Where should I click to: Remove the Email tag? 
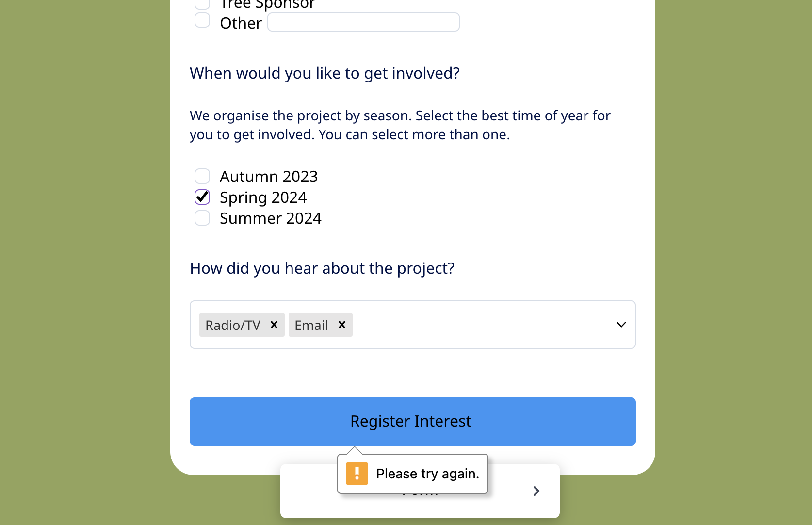pyautogui.click(x=342, y=325)
